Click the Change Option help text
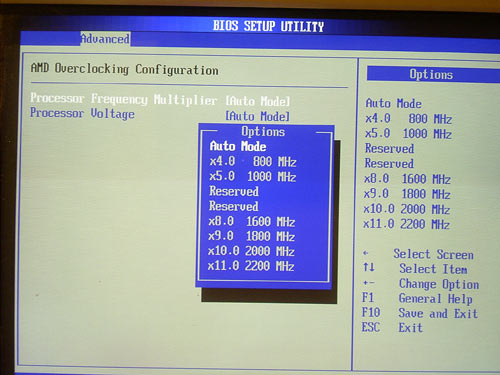The width and height of the screenshot is (500, 375). [439, 284]
